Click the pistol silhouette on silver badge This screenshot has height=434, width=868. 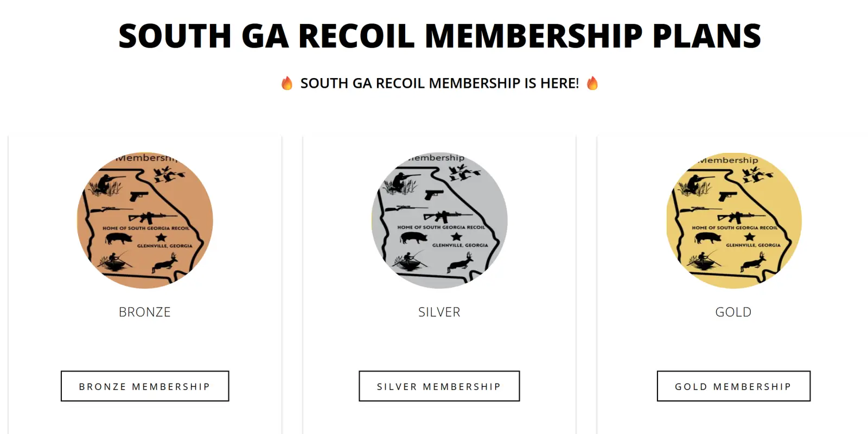435,194
